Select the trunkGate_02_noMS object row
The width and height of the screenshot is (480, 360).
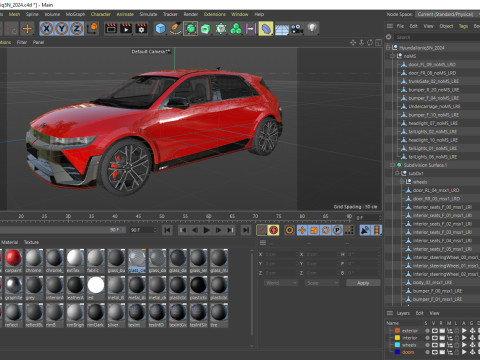point(433,81)
